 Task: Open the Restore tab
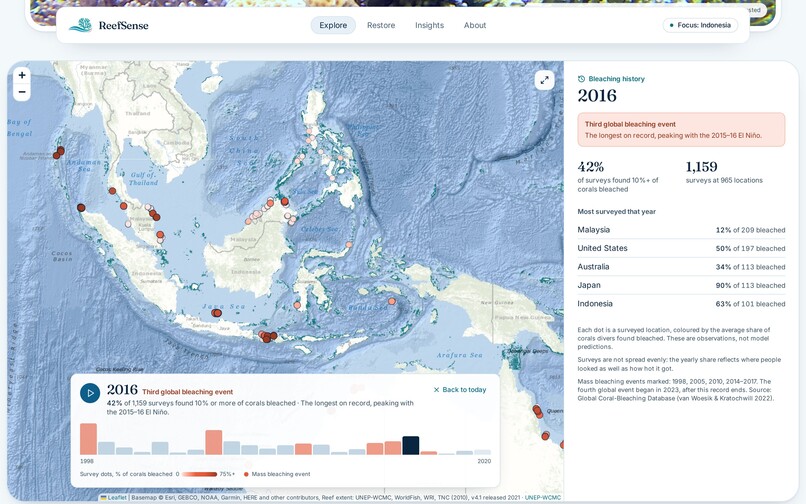point(381,25)
